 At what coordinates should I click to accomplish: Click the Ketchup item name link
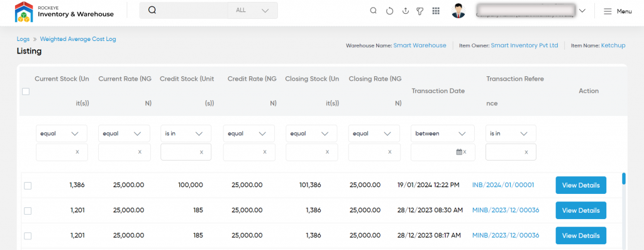coord(613,45)
